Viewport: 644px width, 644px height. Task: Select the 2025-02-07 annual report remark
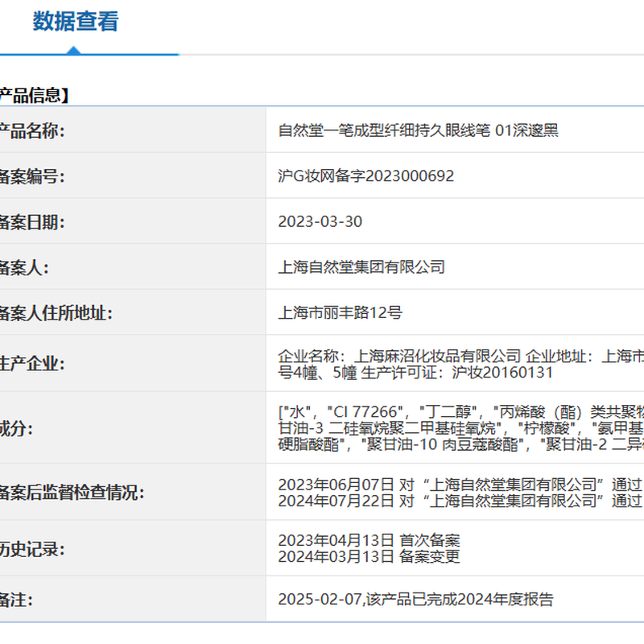pos(415,599)
